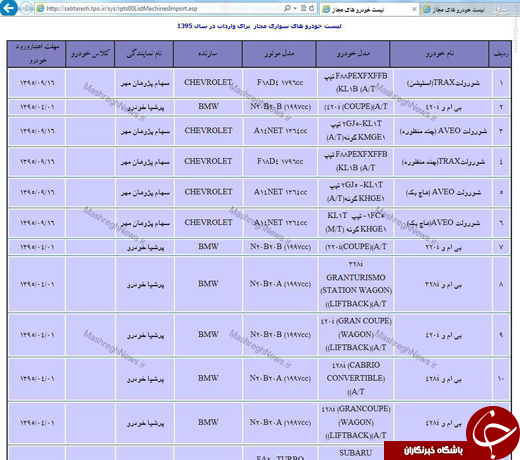Viewport: 520px width, 460px height.
Task: Select AVEO (چند منظوره) name in row 3
Action: click(x=443, y=131)
